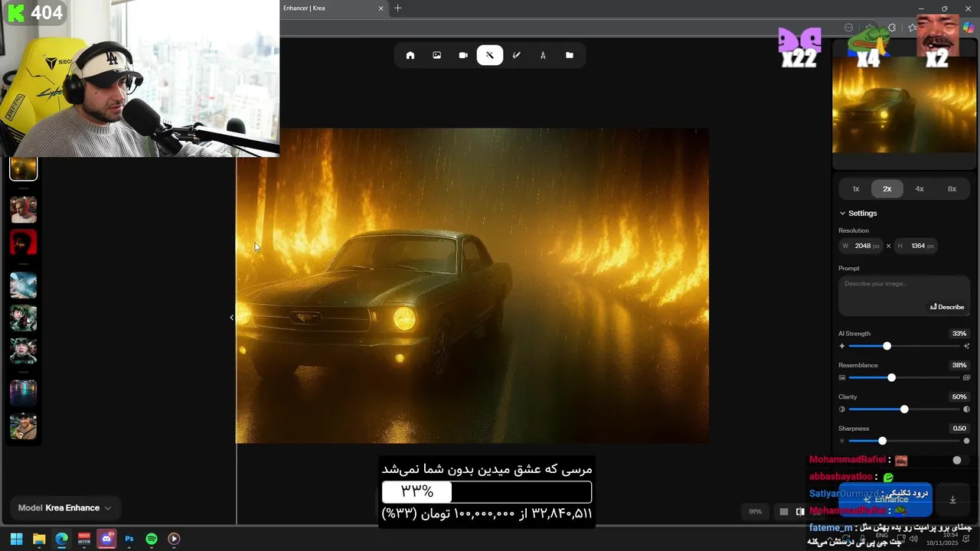Click the AI Strength 33% value
The image size is (980, 551).
(959, 334)
